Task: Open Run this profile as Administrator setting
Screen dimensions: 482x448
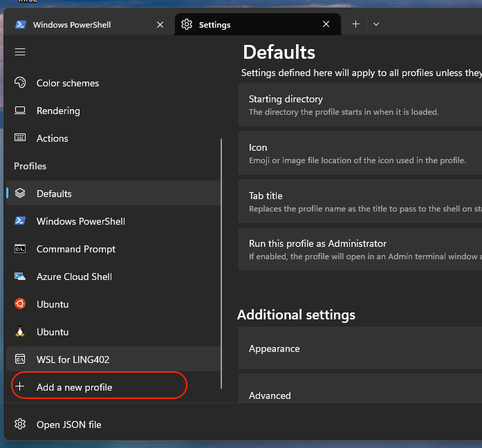Action: tap(360, 249)
